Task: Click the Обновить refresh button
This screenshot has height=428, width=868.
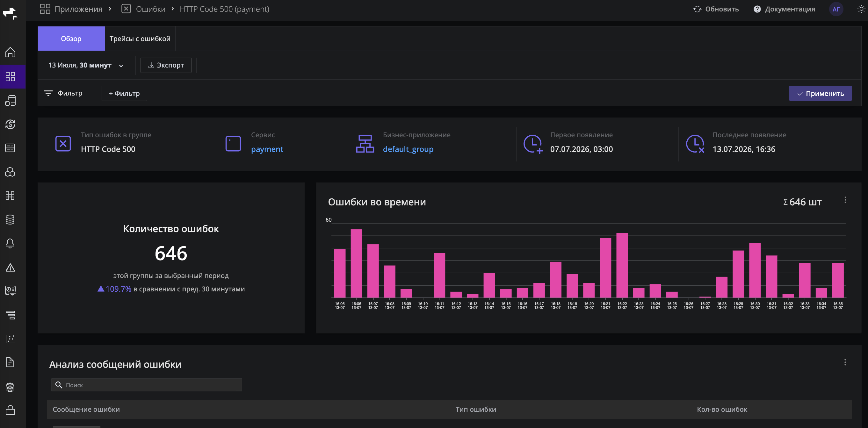Action: click(x=716, y=9)
